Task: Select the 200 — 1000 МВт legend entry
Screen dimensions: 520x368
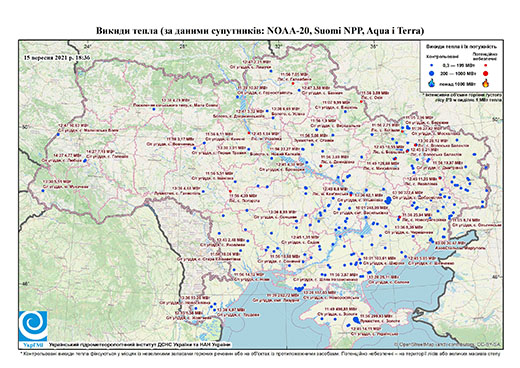Action: click(x=459, y=73)
